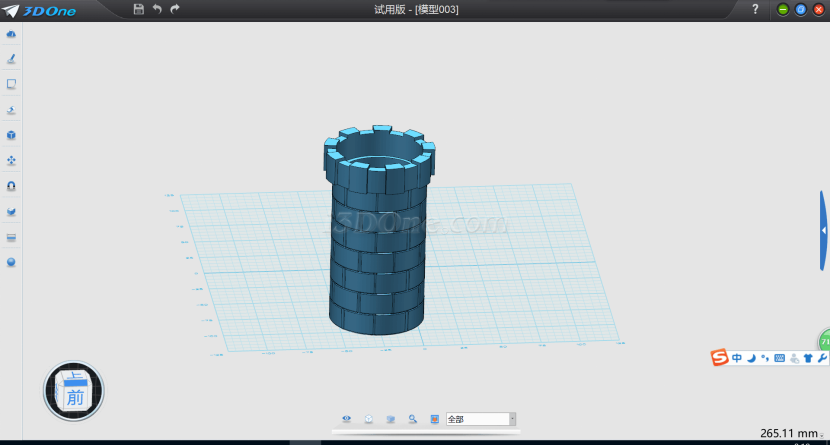The height and width of the screenshot is (446, 830).
Task: Open the Help question mark menu
Action: point(755,9)
